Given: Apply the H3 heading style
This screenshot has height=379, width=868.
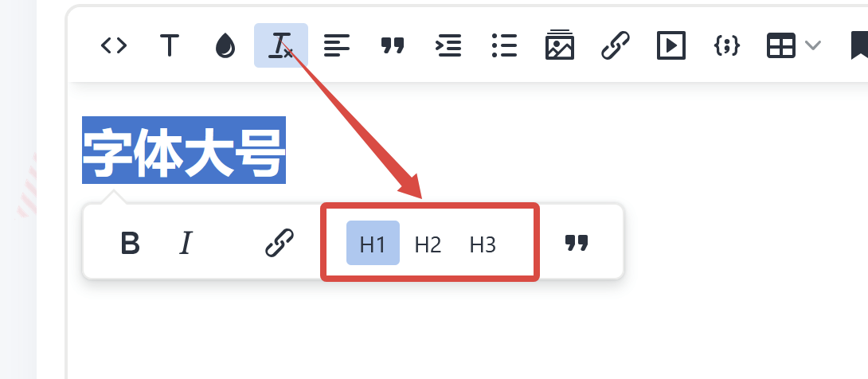Looking at the screenshot, I should (x=483, y=244).
